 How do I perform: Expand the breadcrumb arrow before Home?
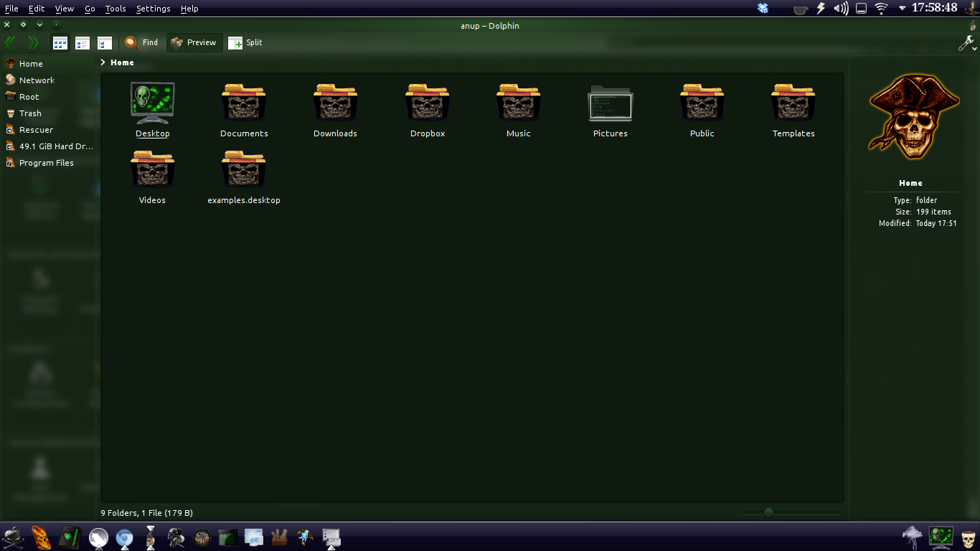103,62
